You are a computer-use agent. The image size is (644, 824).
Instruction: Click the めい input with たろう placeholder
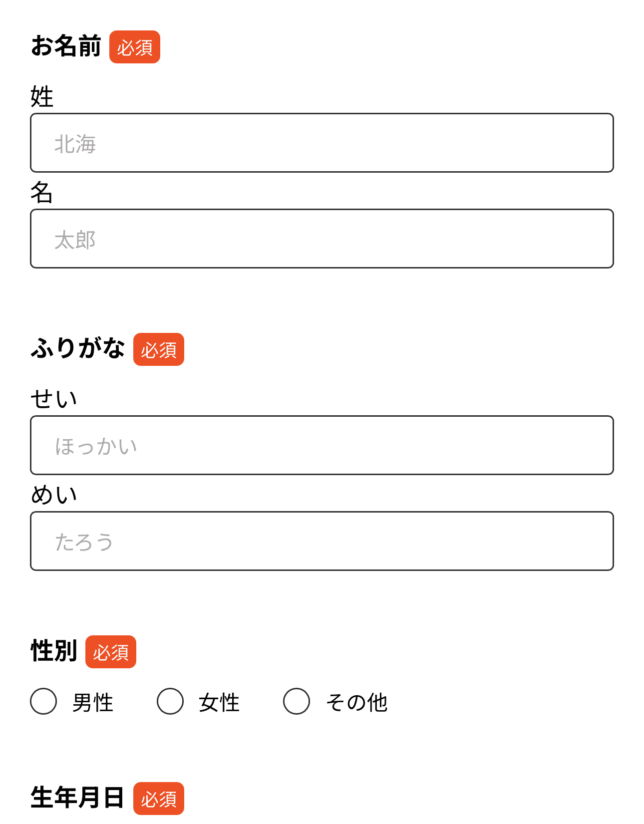point(322,541)
